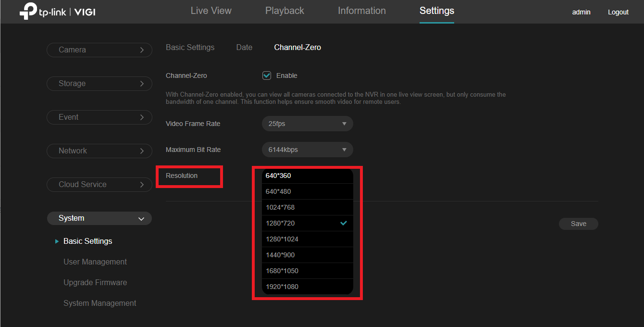Screen dimensions: 644x327
Task: Open the Information tab
Action: 362,11
